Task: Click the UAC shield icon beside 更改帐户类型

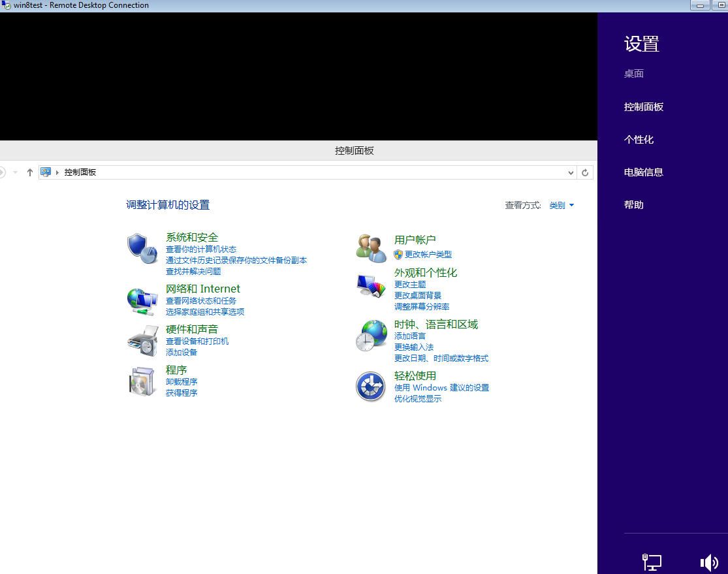Action: [x=398, y=255]
